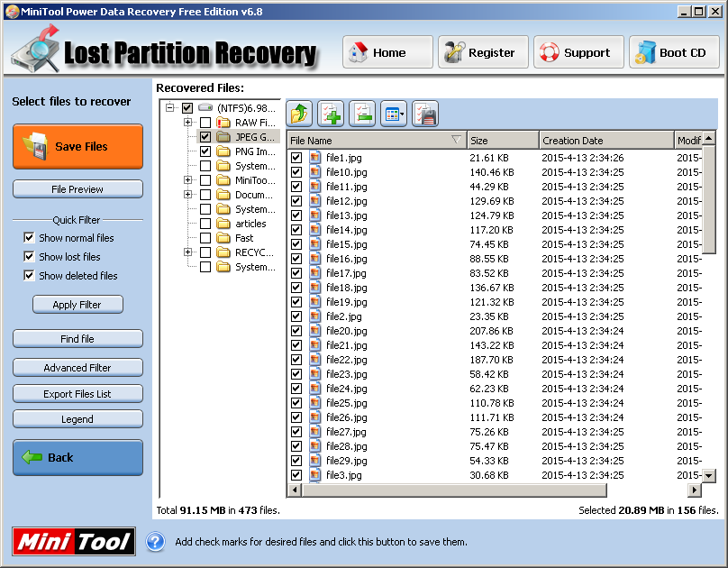This screenshot has width=728, height=568.
Task: Sort by Creation Date column header
Action: [x=606, y=141]
